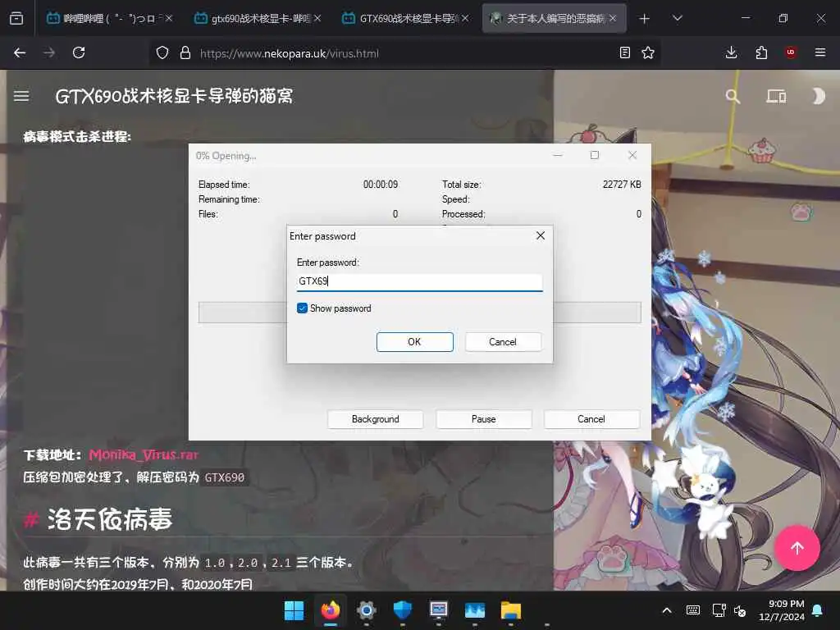This screenshot has width=840, height=630.
Task: Open Firefox application menu
Action: (x=820, y=52)
